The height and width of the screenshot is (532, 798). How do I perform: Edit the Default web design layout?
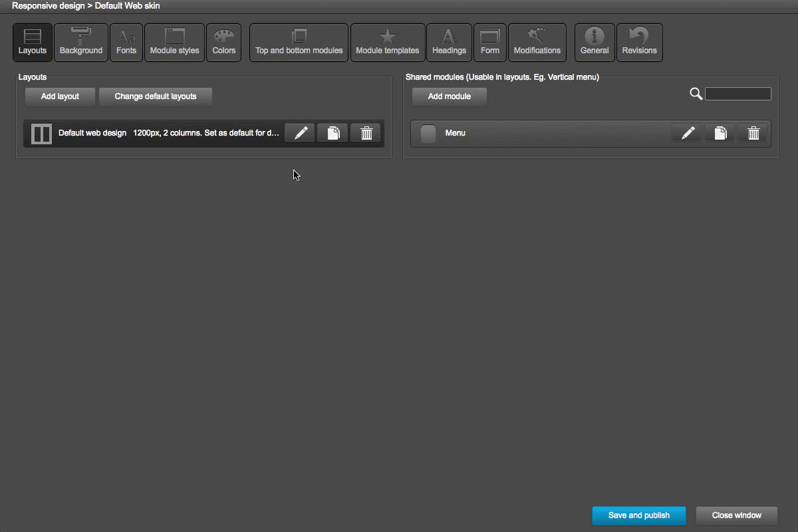(299, 132)
